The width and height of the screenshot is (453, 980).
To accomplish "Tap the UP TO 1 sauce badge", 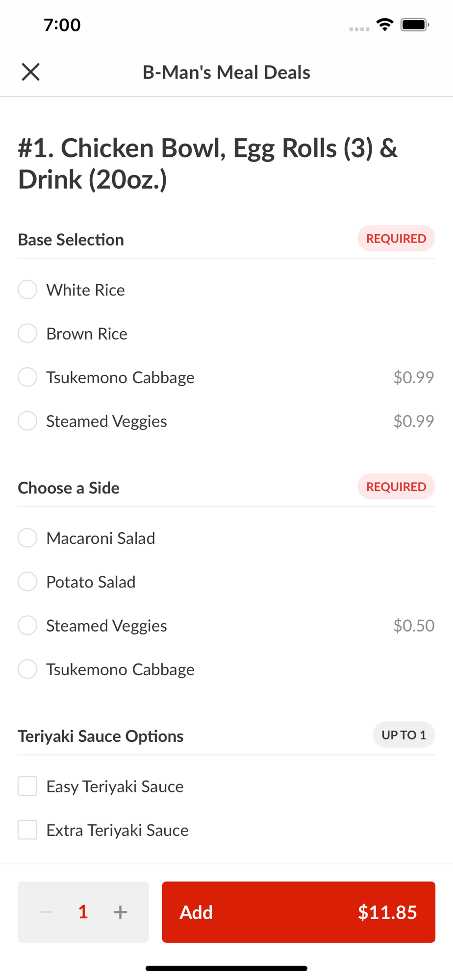I will (403, 735).
